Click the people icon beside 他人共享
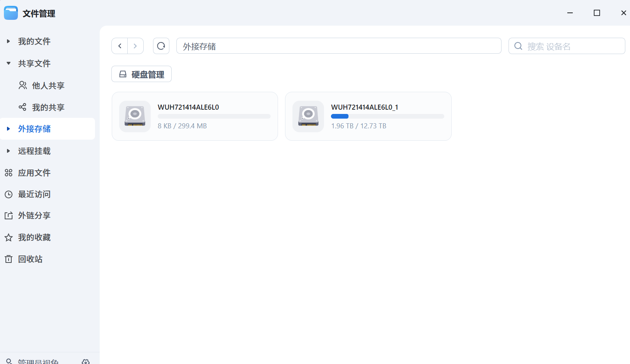 click(x=23, y=85)
